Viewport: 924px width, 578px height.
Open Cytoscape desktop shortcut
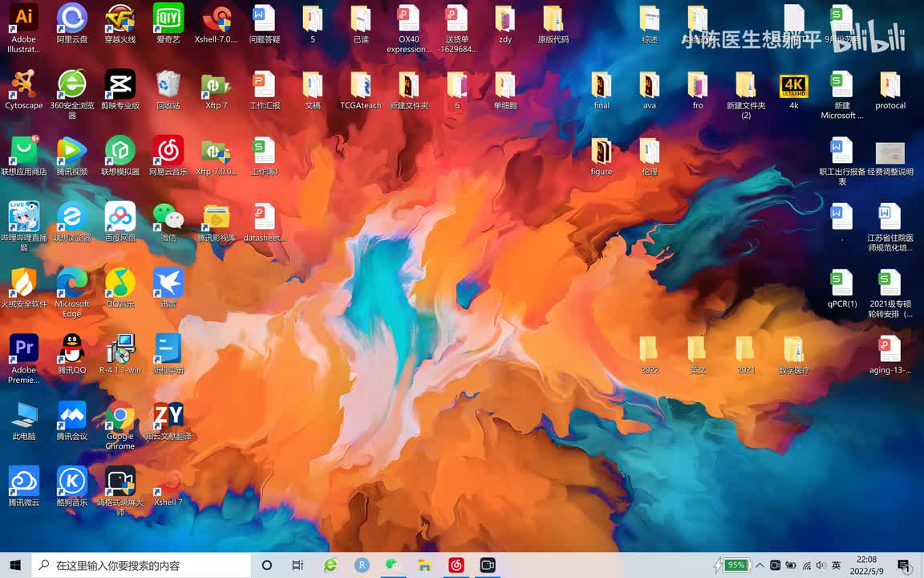point(23,89)
